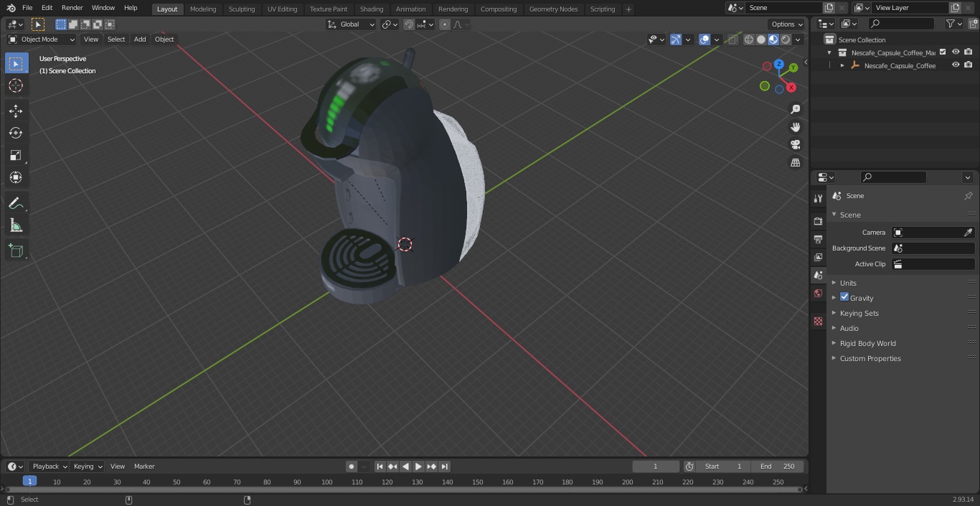The image size is (980, 506).
Task: Select the Scale tool
Action: 16,155
